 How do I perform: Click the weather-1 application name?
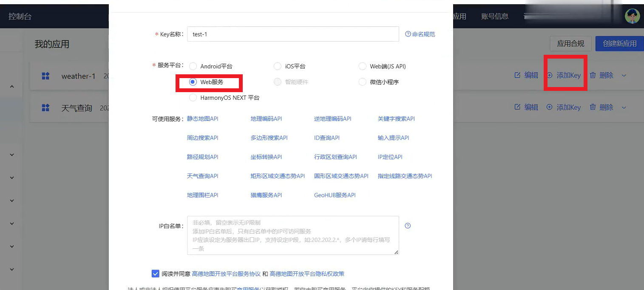[x=79, y=76]
